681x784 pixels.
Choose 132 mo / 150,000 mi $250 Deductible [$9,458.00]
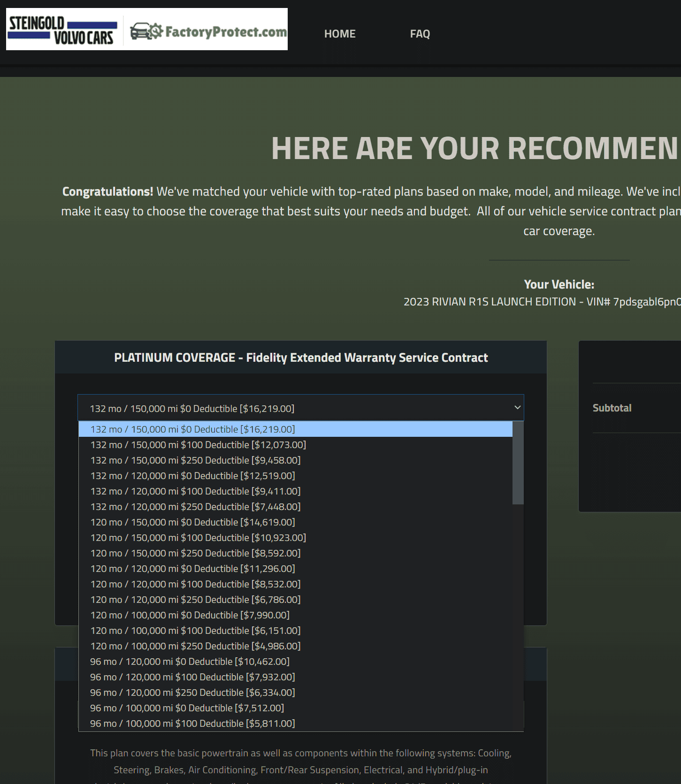pos(296,460)
